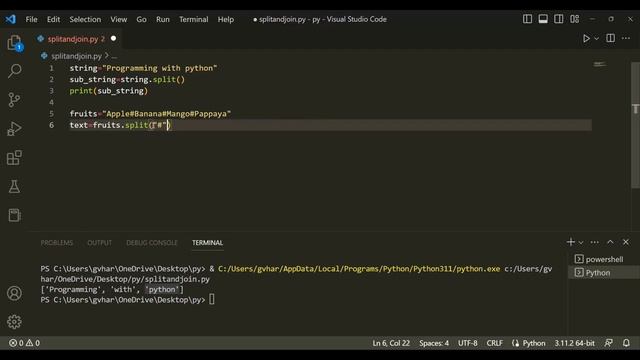Create a new terminal with plus icon

pyautogui.click(x=571, y=242)
